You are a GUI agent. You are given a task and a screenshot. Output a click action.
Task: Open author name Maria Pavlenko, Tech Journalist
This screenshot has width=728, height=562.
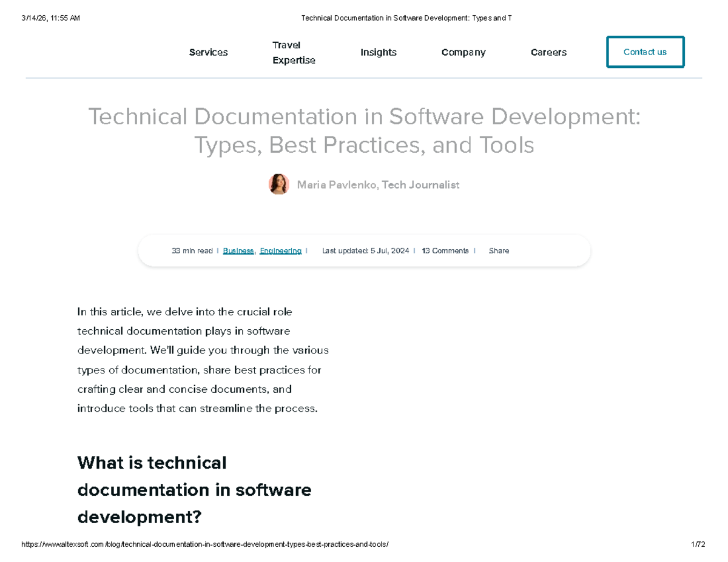coord(378,185)
